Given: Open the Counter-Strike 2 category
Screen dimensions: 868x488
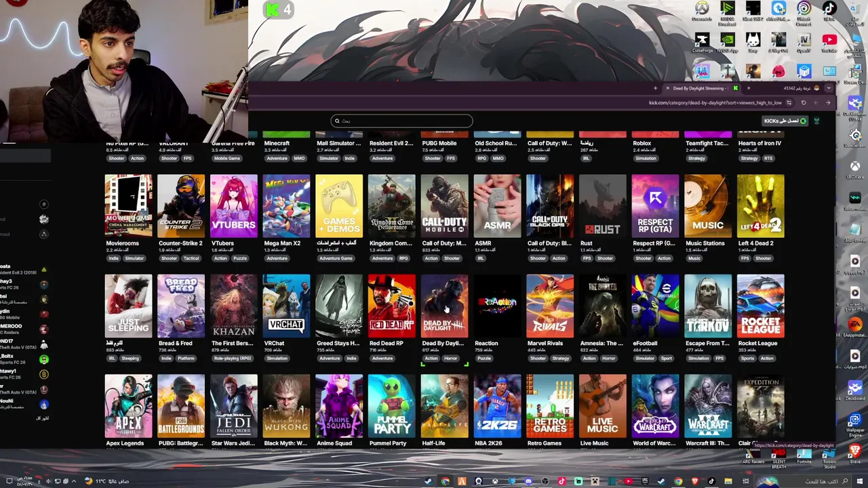Looking at the screenshot, I should pos(181,206).
